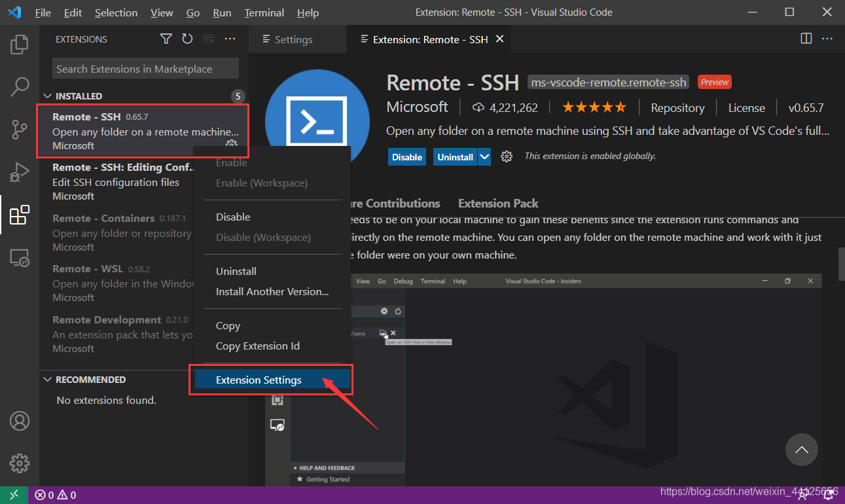The height and width of the screenshot is (504, 845).
Task: Open the Uninstall button dropdown arrow
Action: tap(484, 157)
